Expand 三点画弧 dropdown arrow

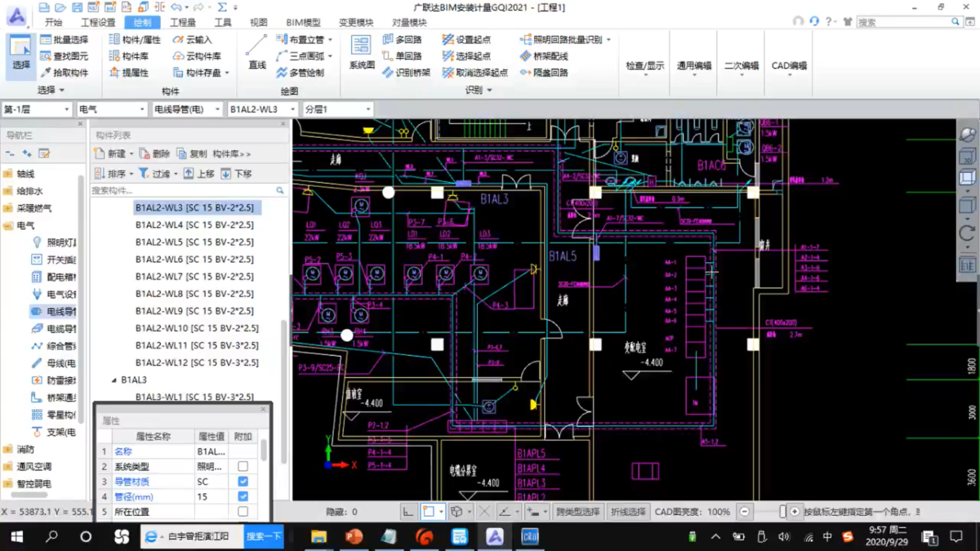[x=330, y=57]
